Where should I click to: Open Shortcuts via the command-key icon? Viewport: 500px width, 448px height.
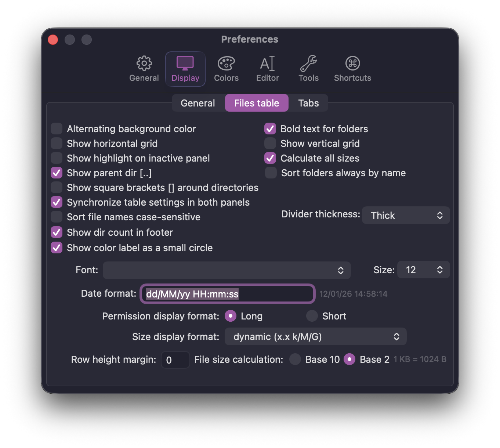[x=352, y=69]
